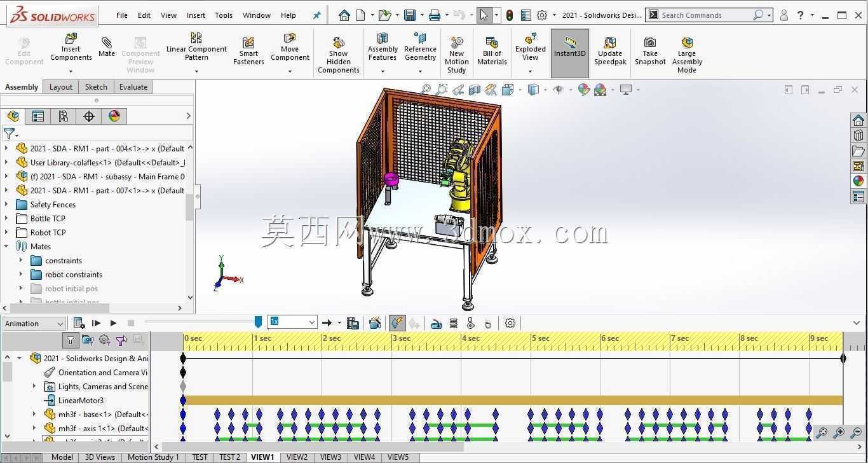Toggle Large Assembly Mode
This screenshot has height=463, width=868.
point(687,55)
